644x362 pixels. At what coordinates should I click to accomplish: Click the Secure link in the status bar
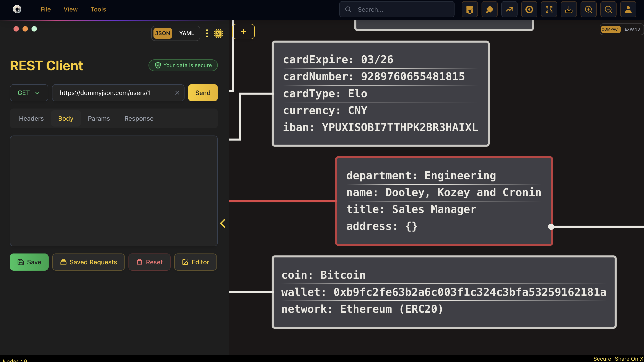pos(602,359)
